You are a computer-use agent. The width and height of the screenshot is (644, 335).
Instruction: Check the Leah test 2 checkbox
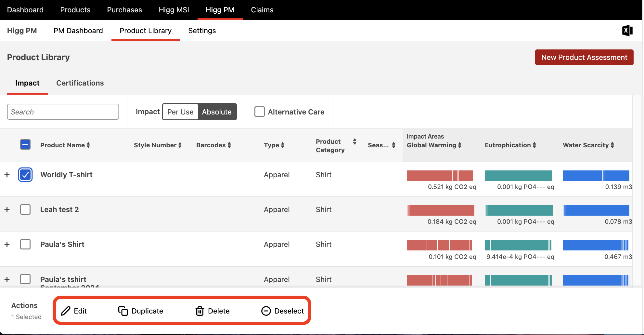[x=25, y=209]
